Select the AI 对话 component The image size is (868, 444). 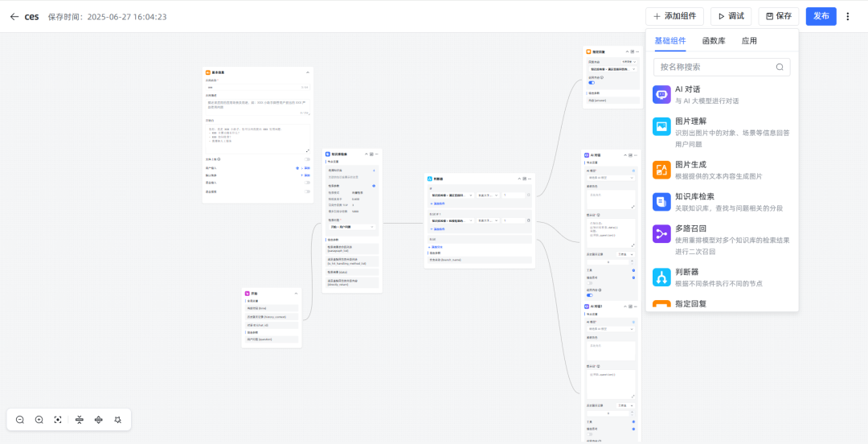pyautogui.click(x=687, y=89)
